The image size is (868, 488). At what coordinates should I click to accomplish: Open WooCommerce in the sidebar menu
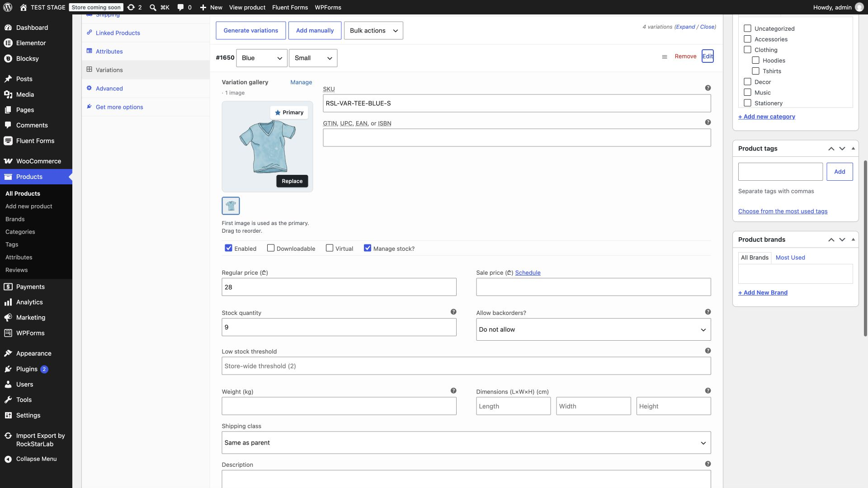click(x=36, y=161)
